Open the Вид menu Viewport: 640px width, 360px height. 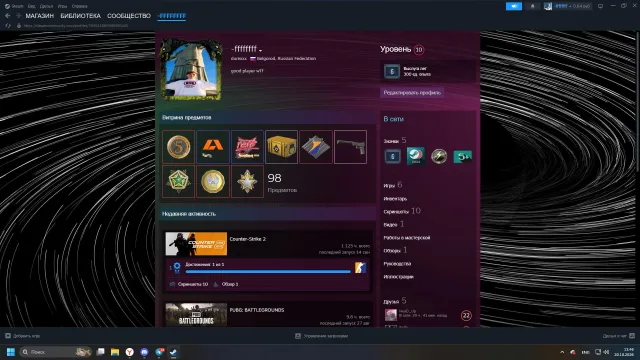click(31, 6)
